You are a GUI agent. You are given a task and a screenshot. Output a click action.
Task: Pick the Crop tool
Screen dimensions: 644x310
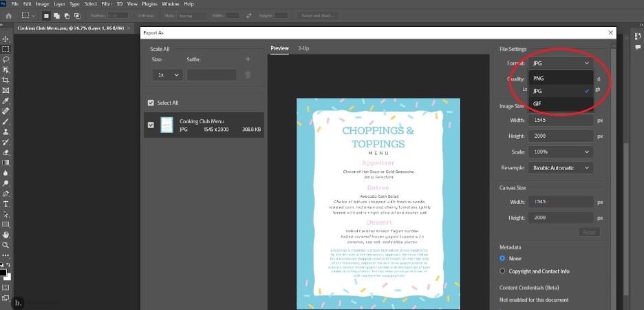click(6, 80)
